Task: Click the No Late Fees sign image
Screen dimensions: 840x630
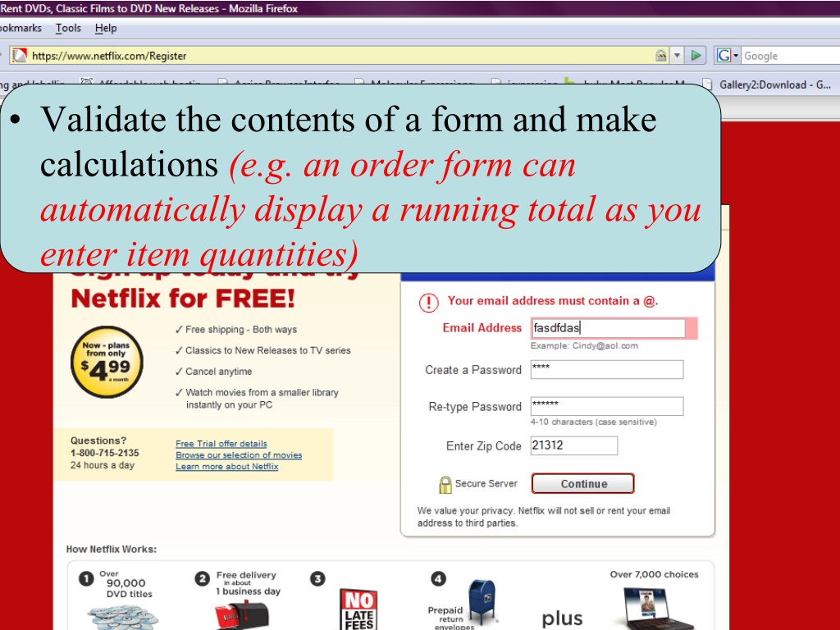Action: (359, 609)
